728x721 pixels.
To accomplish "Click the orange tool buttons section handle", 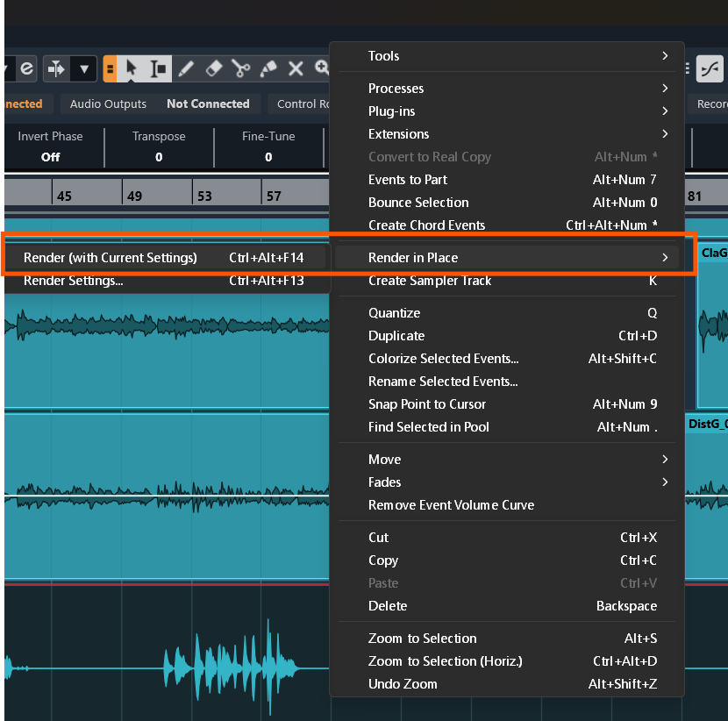I will coord(110,68).
